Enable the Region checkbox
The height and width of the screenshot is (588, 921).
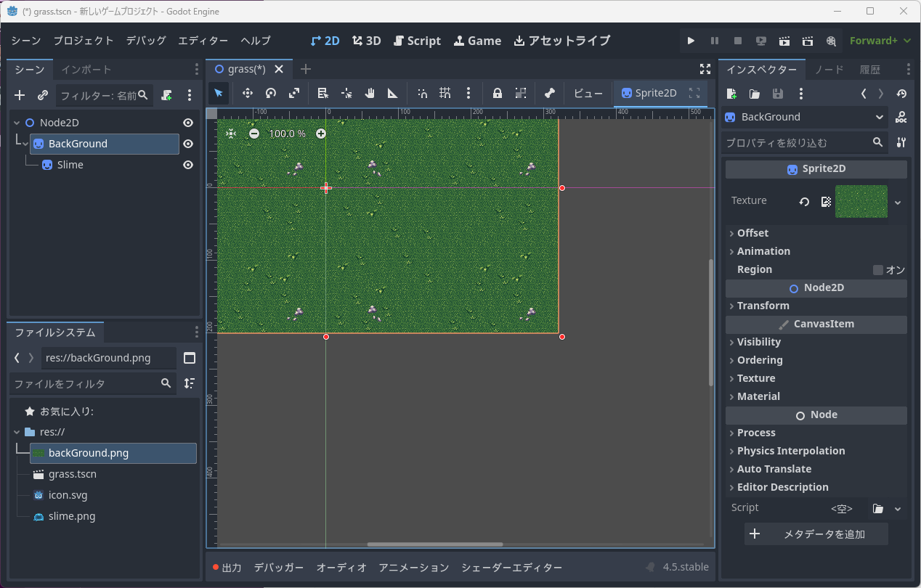[878, 270]
